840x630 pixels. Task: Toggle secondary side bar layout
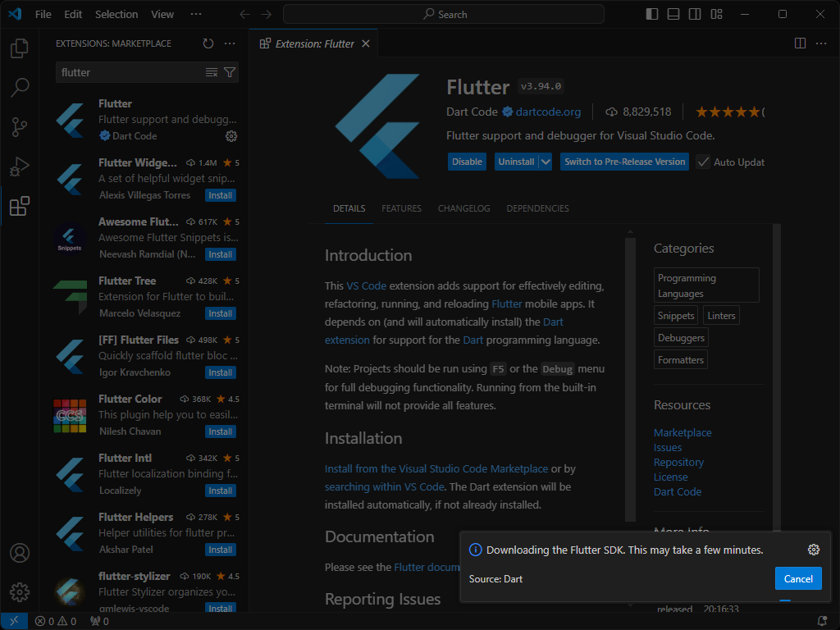pos(695,15)
